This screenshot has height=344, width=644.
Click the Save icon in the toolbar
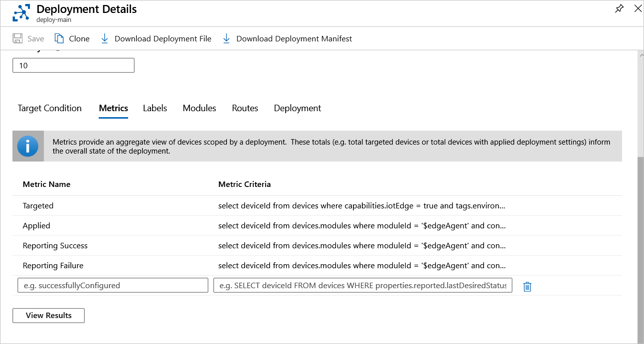17,38
